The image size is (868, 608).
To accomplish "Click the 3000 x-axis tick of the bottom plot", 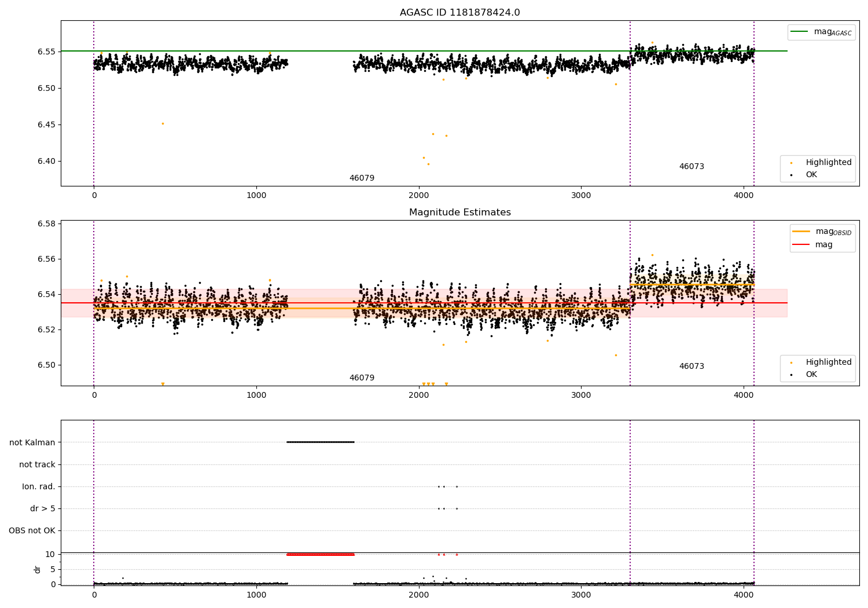I will (x=581, y=595).
